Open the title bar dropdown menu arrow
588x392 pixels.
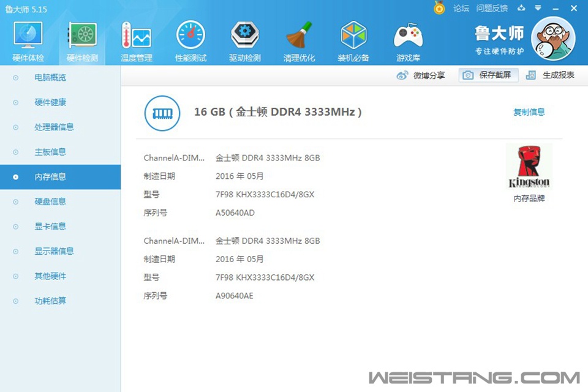click(538, 8)
